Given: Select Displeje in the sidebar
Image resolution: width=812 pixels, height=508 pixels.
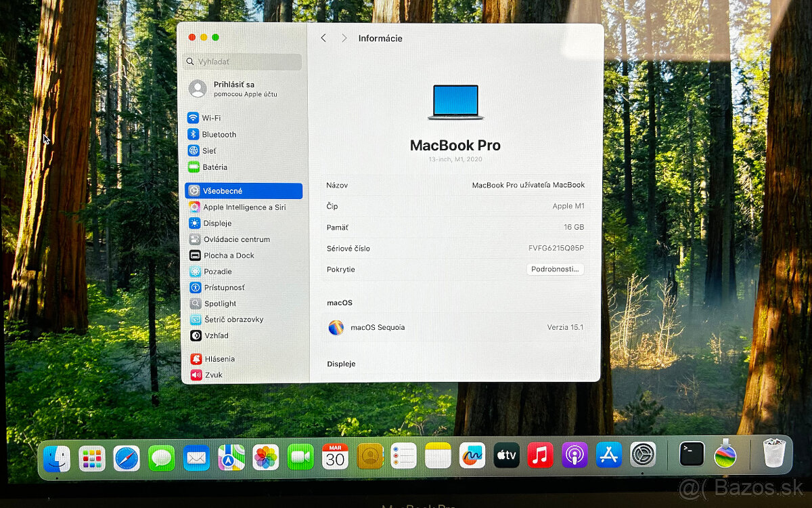Looking at the screenshot, I should [x=217, y=223].
